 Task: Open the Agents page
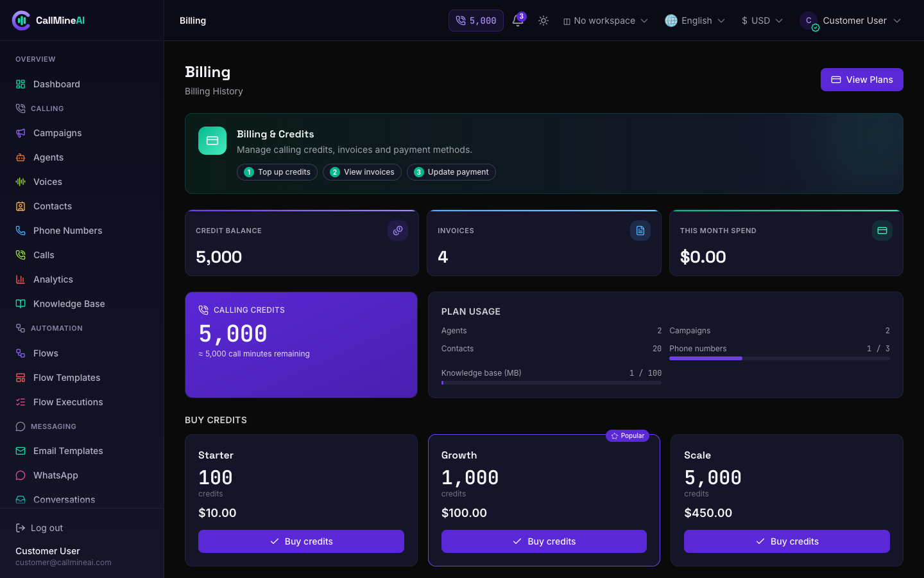81,157
